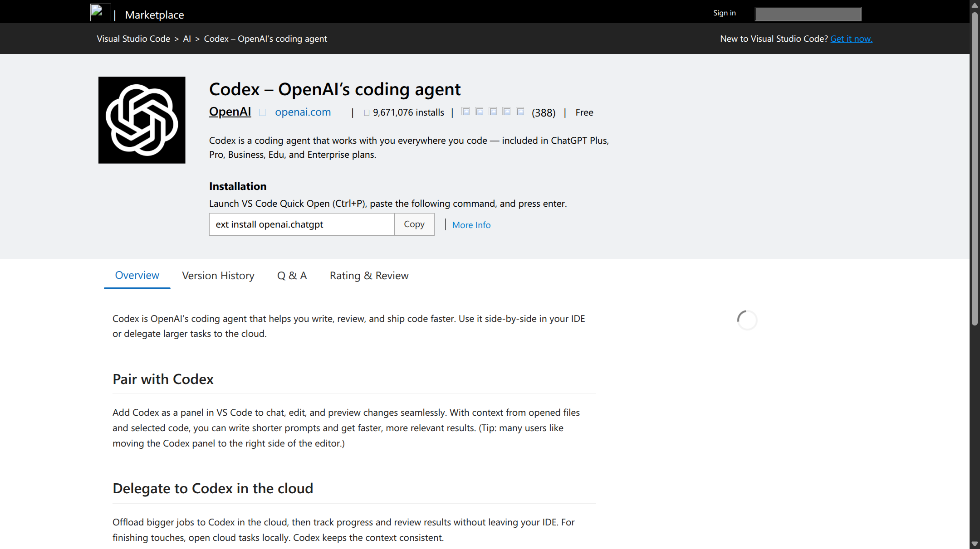Screen dimensions: 980x549
Task: Click the vertical scrollbar thumb
Action: (x=975, y=169)
